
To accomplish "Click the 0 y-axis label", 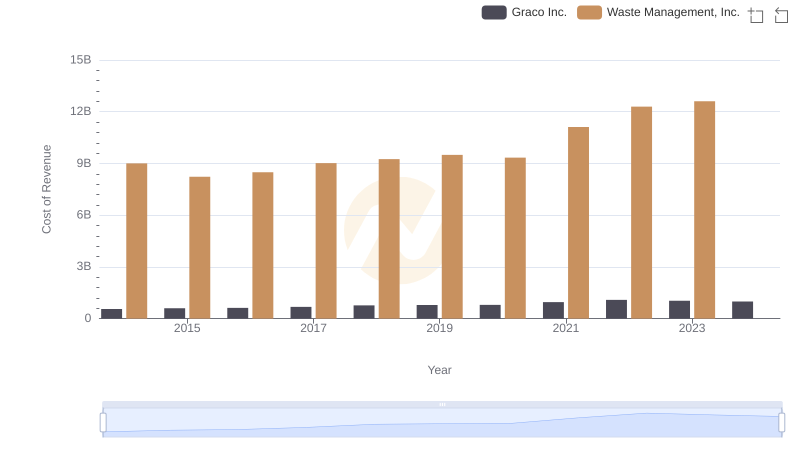I will (x=88, y=318).
